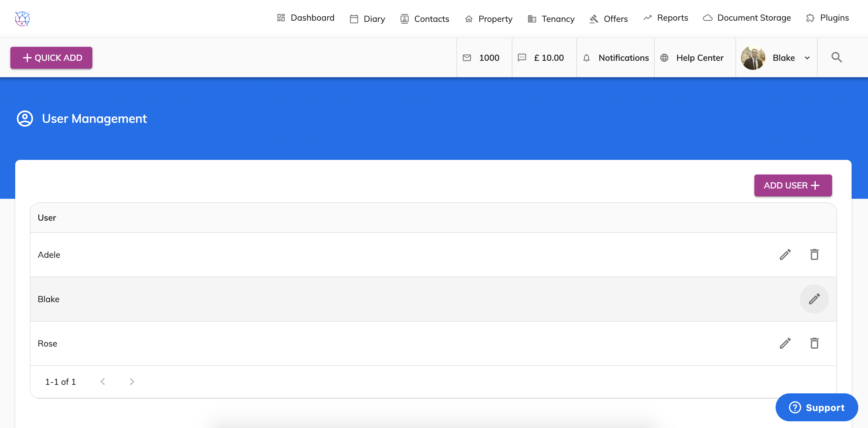Open the email credits envelope icon
This screenshot has height=428, width=868.
tap(467, 58)
